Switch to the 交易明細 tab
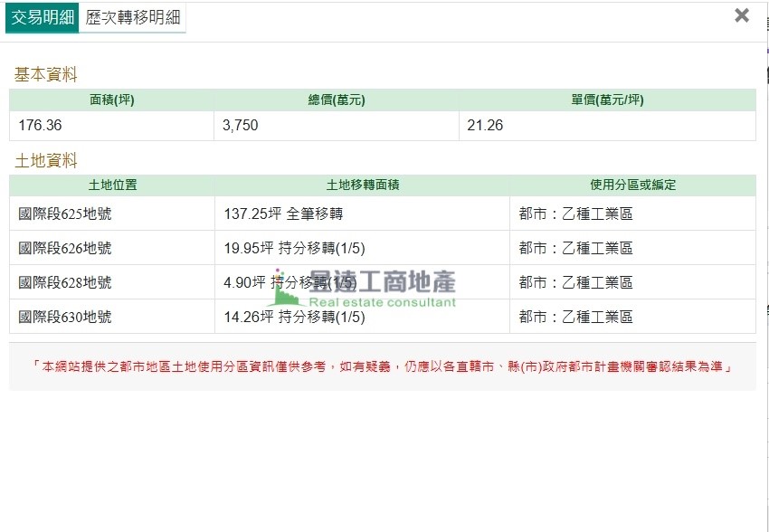 point(43,17)
